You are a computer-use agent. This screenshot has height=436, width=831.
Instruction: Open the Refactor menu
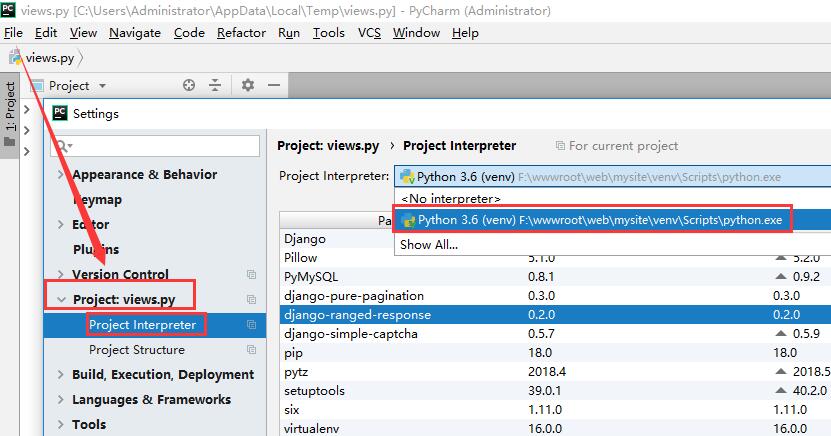tap(241, 33)
